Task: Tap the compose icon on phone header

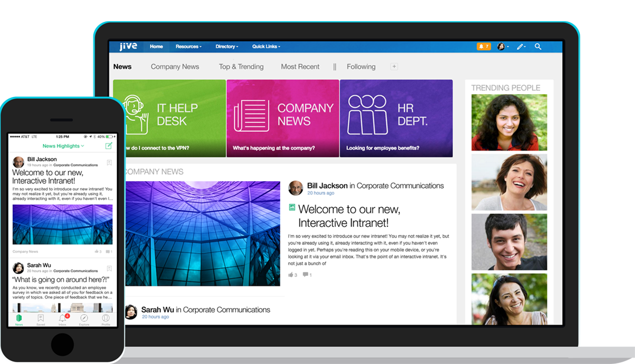Action: pos(108,146)
